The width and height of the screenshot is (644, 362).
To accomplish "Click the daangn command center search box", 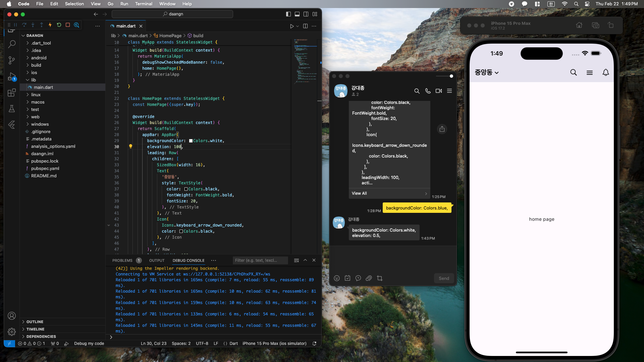I will [x=172, y=14].
